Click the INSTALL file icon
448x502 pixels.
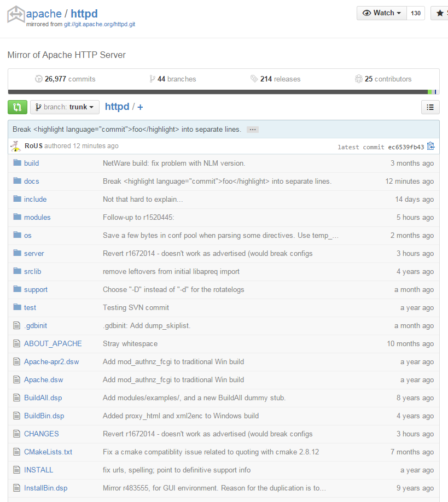16,470
